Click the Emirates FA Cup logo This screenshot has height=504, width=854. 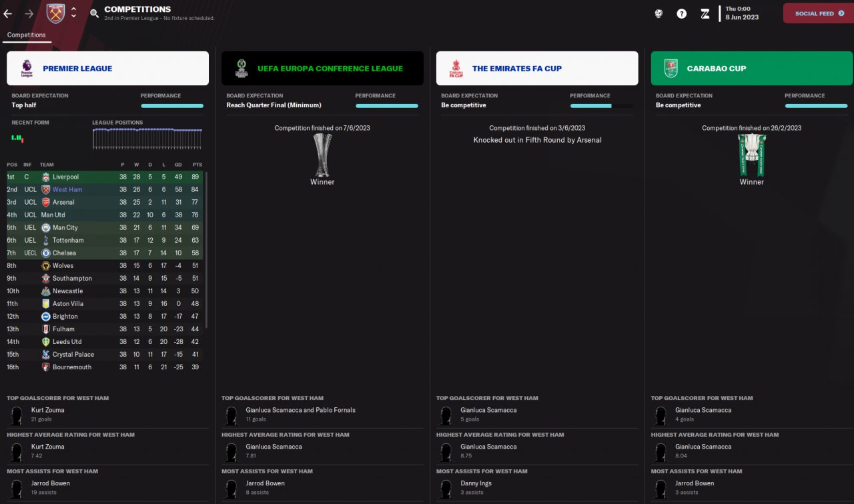pyautogui.click(x=456, y=68)
